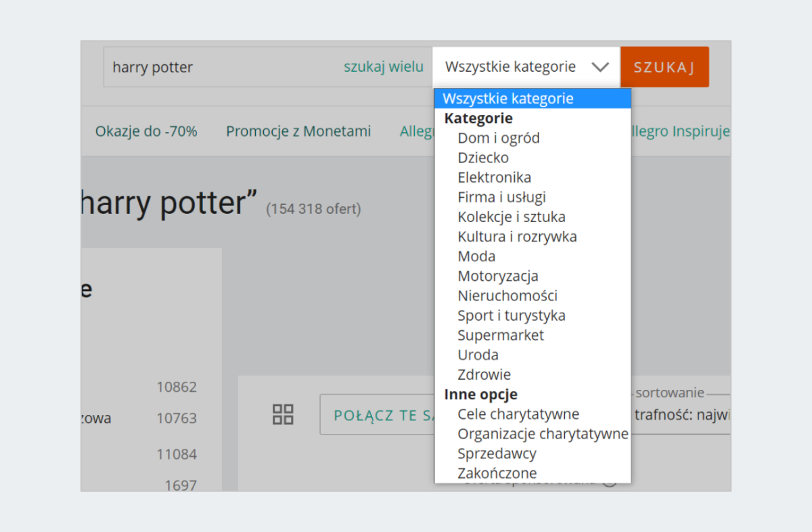Choose Cele charytatywne option
The height and width of the screenshot is (532, 812).
(x=518, y=414)
